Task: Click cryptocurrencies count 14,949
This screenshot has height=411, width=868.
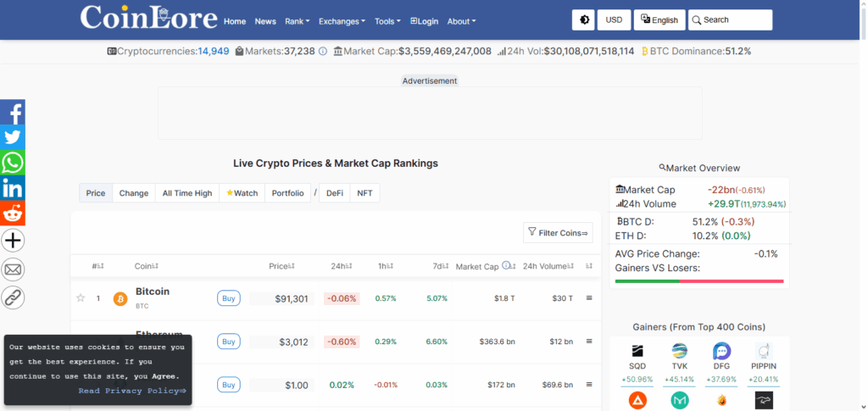Action: tap(213, 52)
